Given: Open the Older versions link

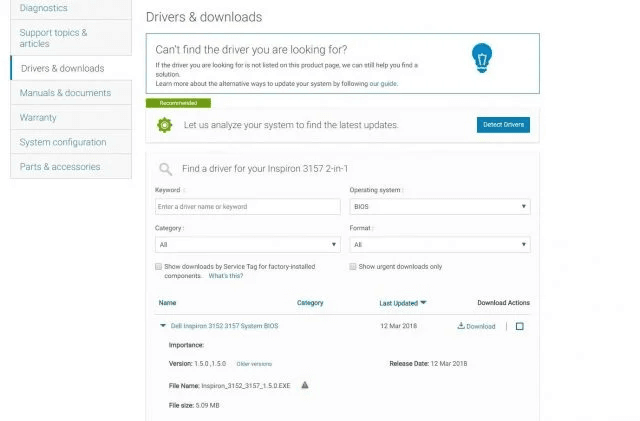Looking at the screenshot, I should coord(254,364).
